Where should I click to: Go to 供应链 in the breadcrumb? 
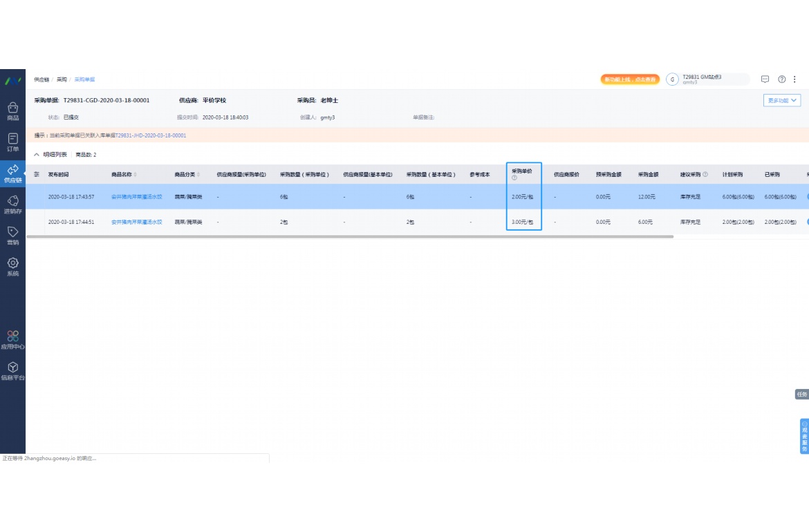[41, 79]
